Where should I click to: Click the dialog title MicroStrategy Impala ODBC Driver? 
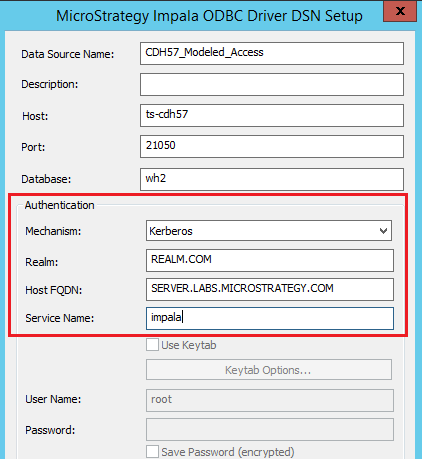[209, 16]
